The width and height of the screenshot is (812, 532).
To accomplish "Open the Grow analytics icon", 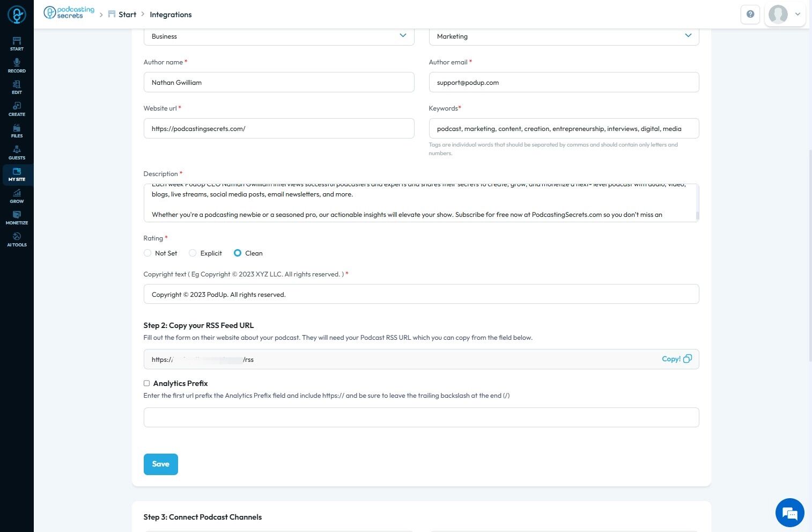I will [17, 196].
